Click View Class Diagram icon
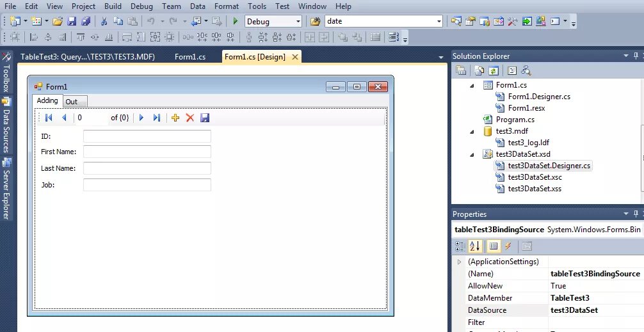The image size is (644, 332). [526, 70]
